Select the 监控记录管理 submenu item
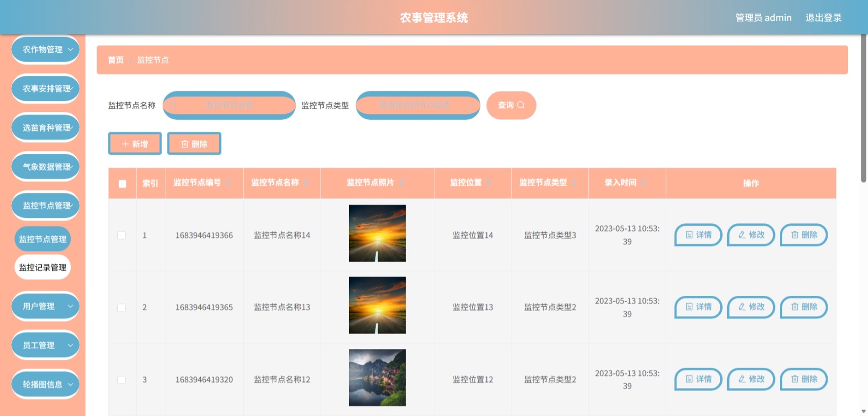The height and width of the screenshot is (416, 868). (x=43, y=267)
